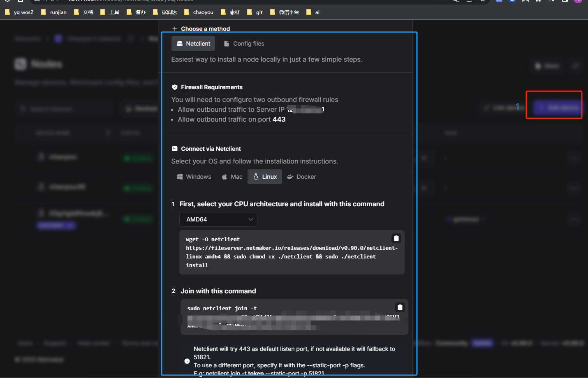Click the 'First, select your CPU architecture' heading

pyautogui.click(x=282, y=204)
